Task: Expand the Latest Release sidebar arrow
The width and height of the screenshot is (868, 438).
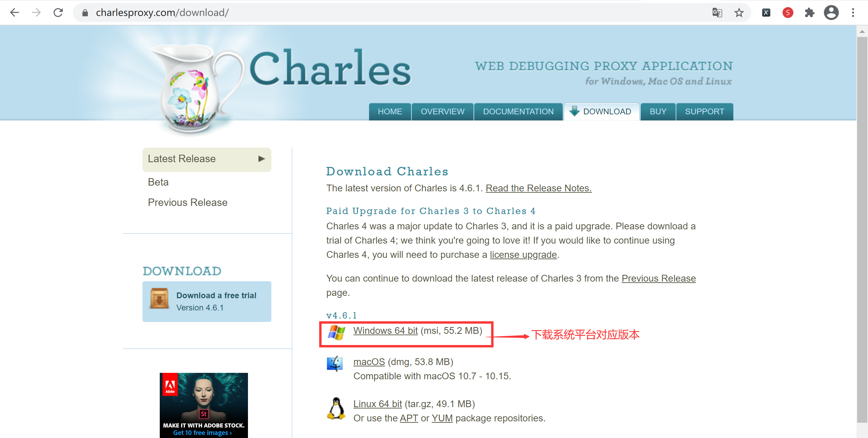Action: pyautogui.click(x=261, y=159)
